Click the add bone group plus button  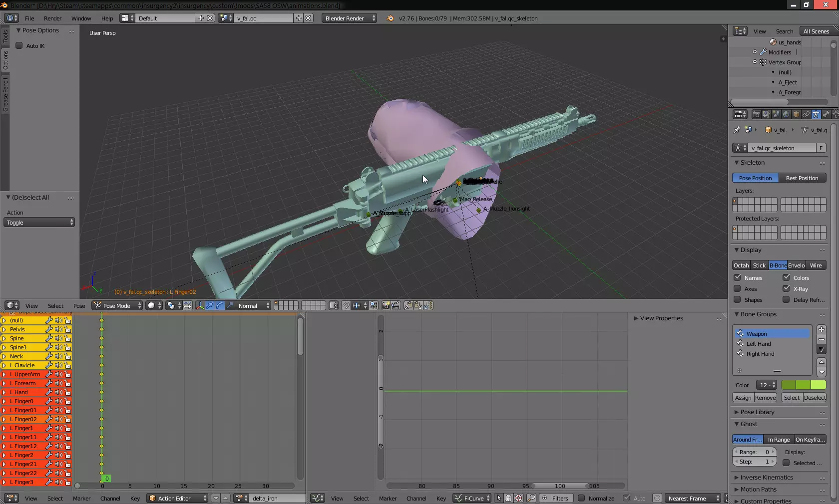(822, 329)
